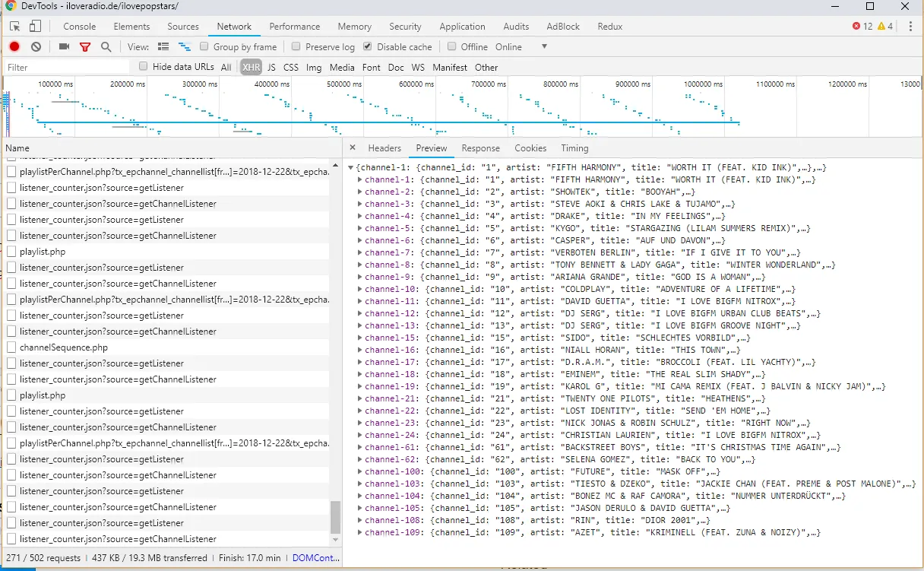Uncheck the Disable cache checkbox
Screen dimensions: 924x571
(368, 46)
